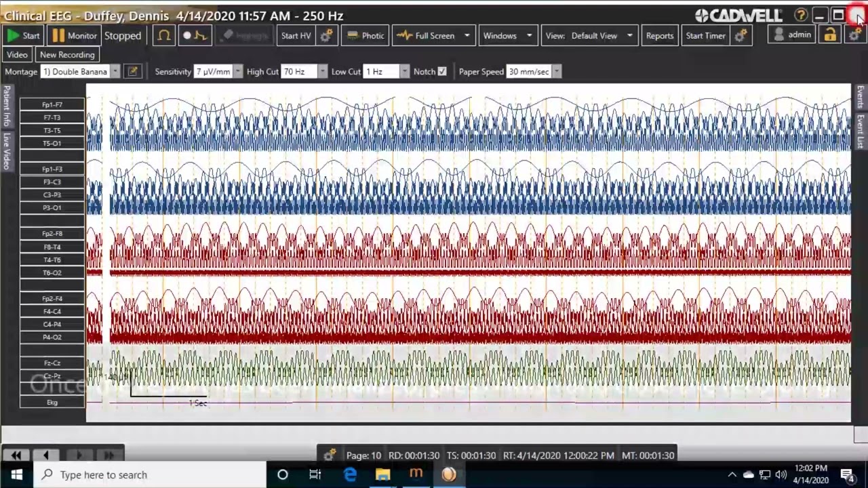Screen dimensions: 868x488
Task: Open Cortana circle icon in taskbar
Action: [x=283, y=474]
